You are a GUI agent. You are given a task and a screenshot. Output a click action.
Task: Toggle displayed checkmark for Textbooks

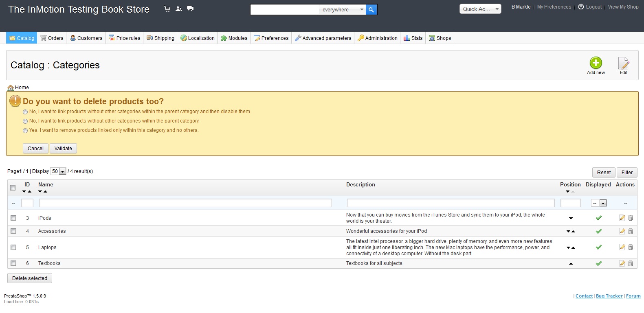(x=599, y=263)
